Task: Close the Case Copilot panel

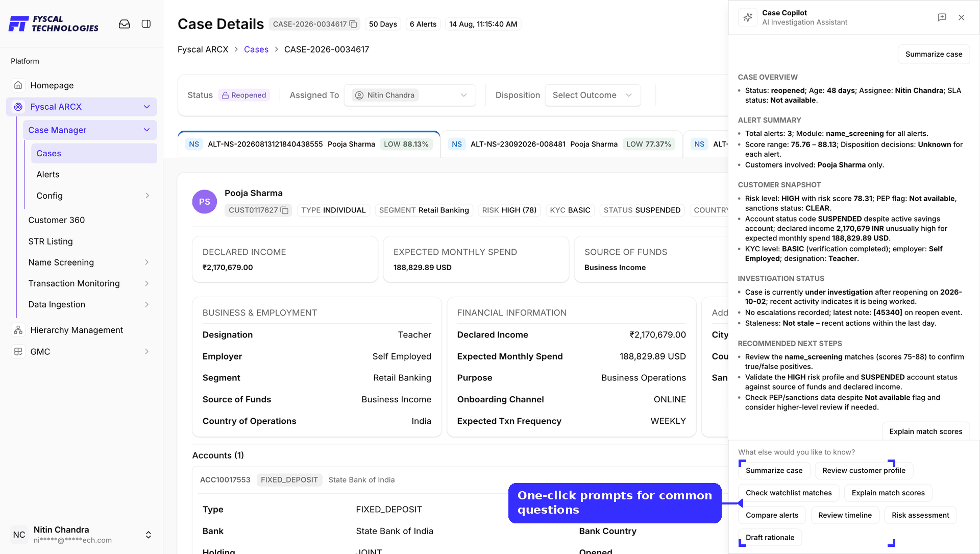Action: (x=962, y=17)
